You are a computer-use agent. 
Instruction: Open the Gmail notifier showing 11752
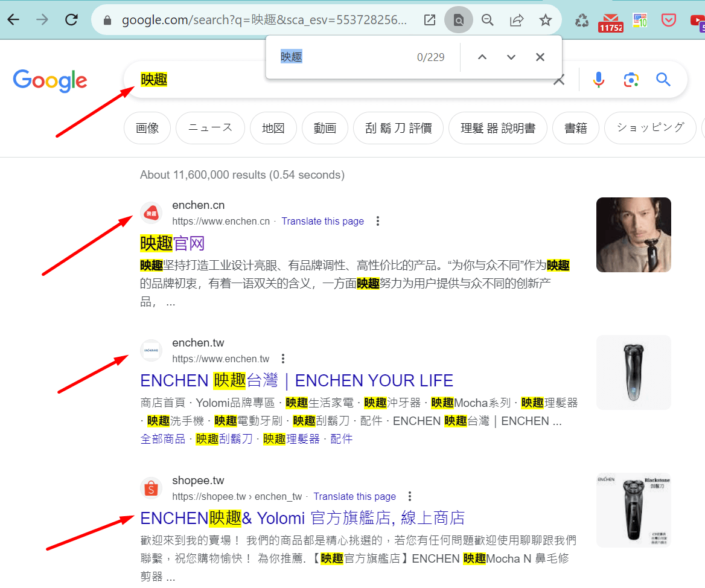pyautogui.click(x=611, y=19)
